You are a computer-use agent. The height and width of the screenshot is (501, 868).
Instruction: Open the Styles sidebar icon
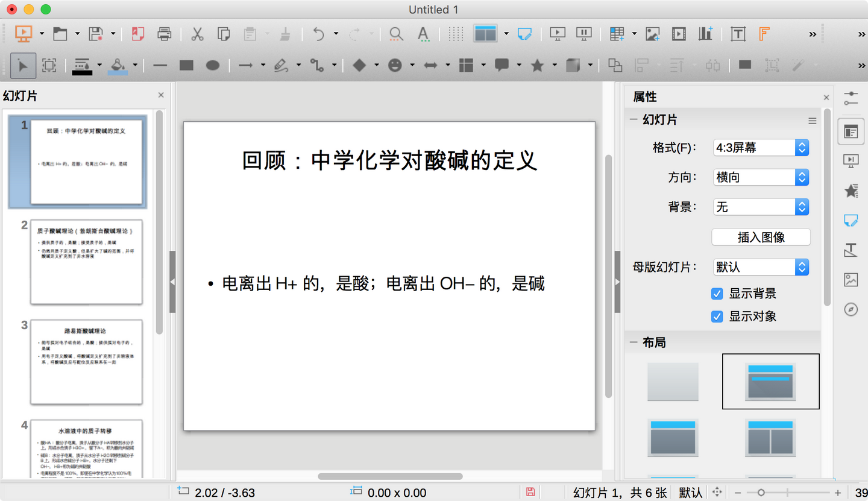pyautogui.click(x=851, y=250)
